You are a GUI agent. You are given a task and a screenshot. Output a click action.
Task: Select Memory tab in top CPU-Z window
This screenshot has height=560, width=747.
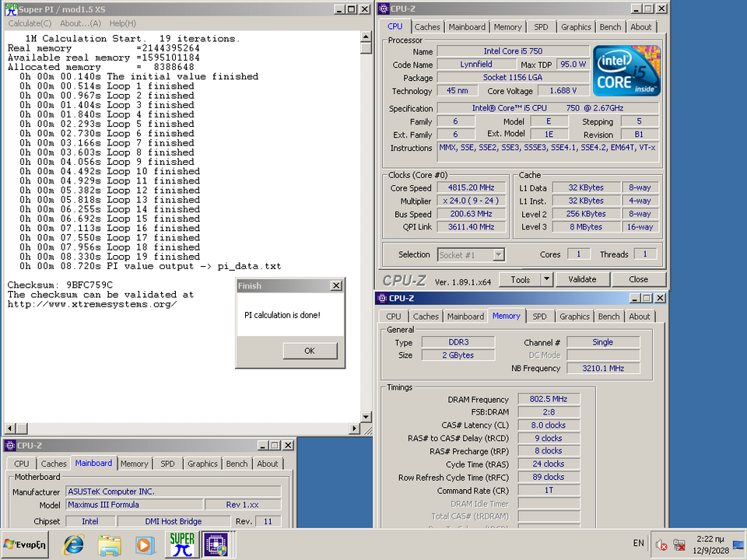(x=507, y=27)
